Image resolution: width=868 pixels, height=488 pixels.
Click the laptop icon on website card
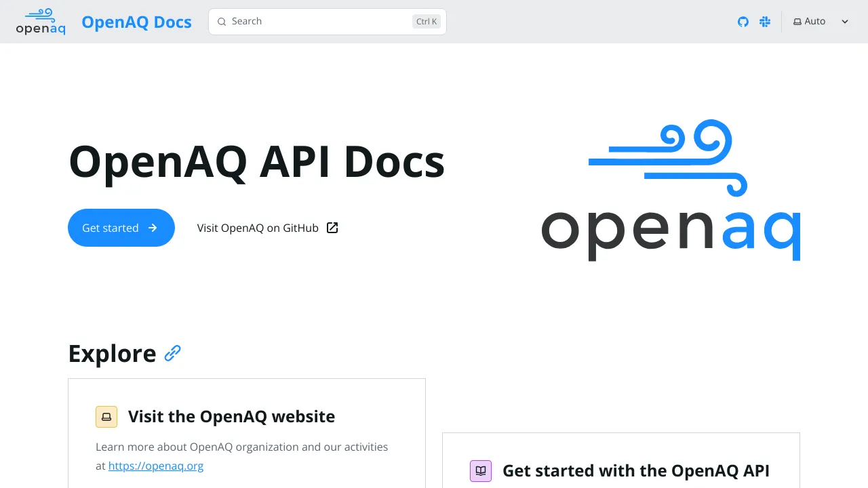coord(106,417)
